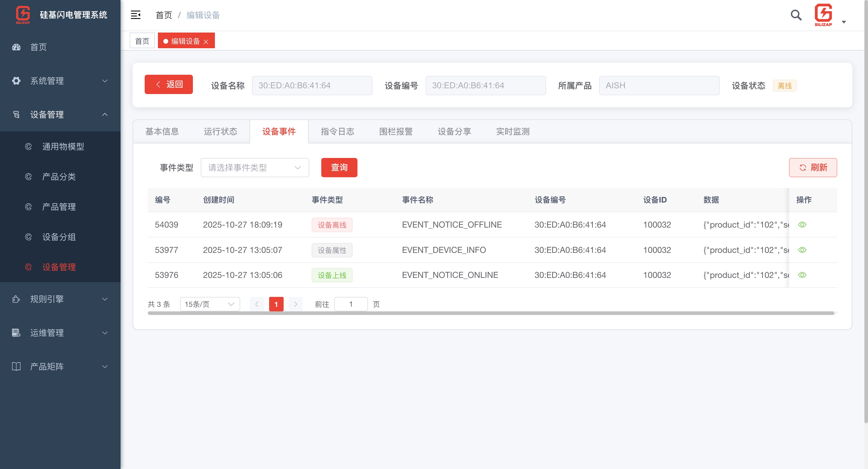Click the 运维管理 sidebar icon
This screenshot has height=469, width=868.
[16, 333]
